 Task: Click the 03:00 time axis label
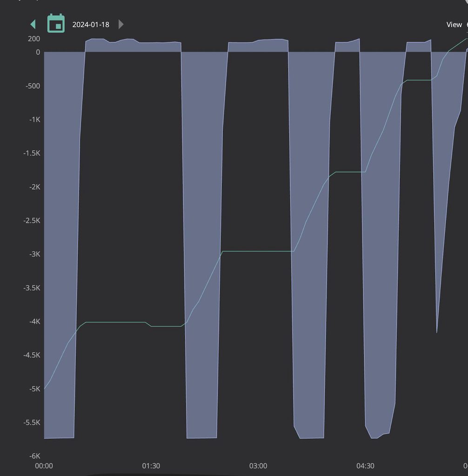tap(258, 466)
